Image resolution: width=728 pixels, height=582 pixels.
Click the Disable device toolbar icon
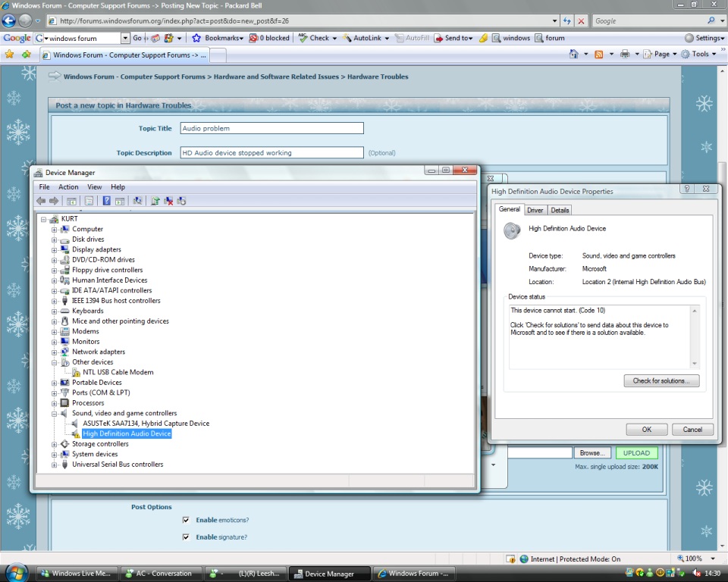pyautogui.click(x=181, y=201)
